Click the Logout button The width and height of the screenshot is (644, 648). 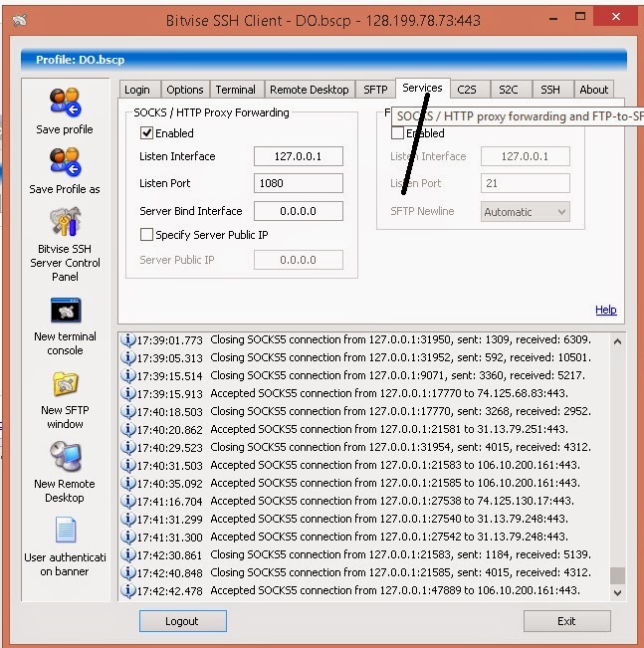(183, 621)
